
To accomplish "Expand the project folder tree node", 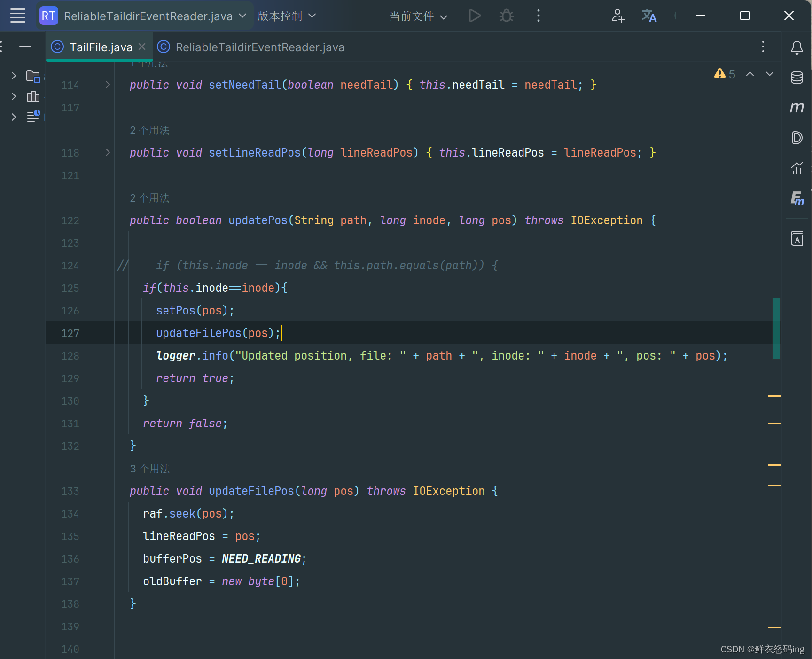I will tap(14, 76).
